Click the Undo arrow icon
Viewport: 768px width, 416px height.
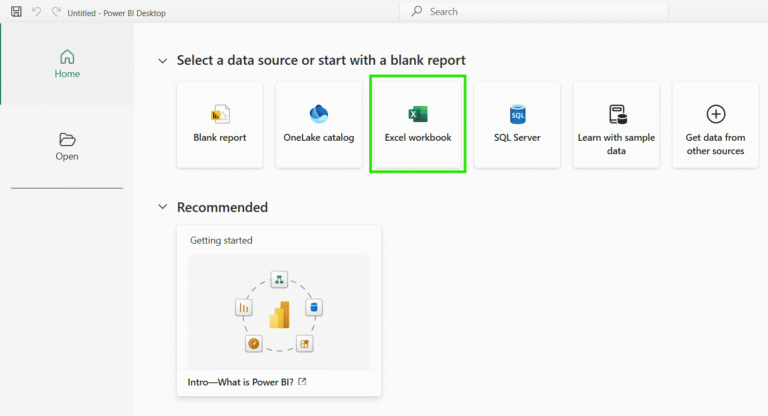click(36, 12)
